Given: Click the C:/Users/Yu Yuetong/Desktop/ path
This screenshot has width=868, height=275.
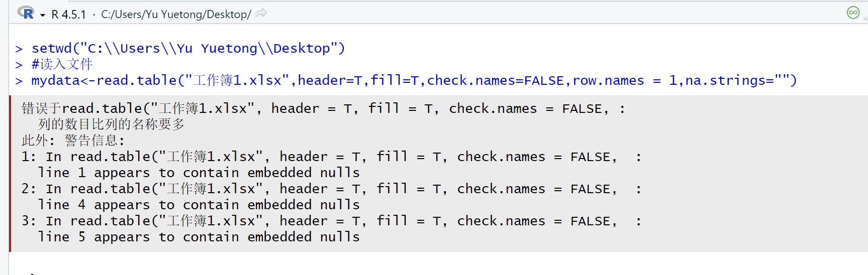Looking at the screenshot, I should pos(176,15).
